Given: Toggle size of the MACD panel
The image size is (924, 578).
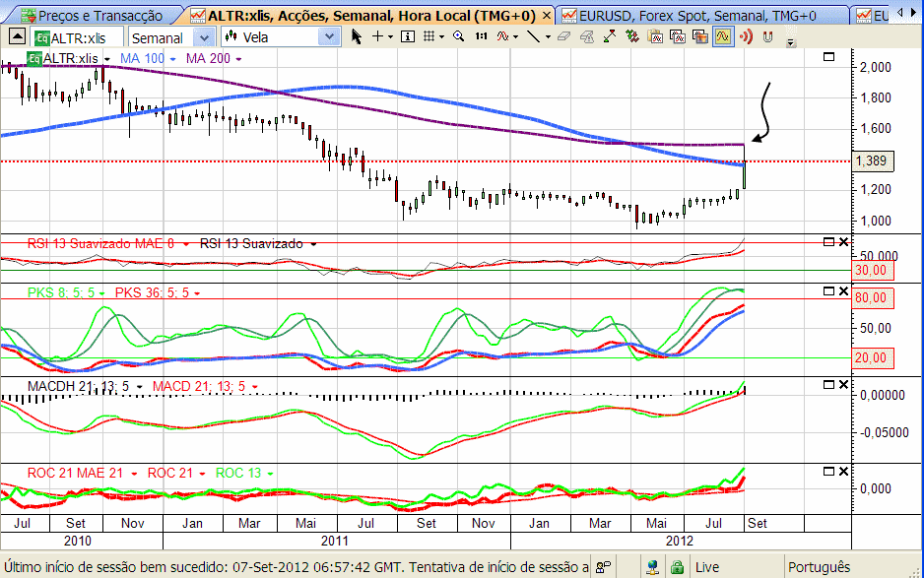Looking at the screenshot, I should pyautogui.click(x=828, y=384).
